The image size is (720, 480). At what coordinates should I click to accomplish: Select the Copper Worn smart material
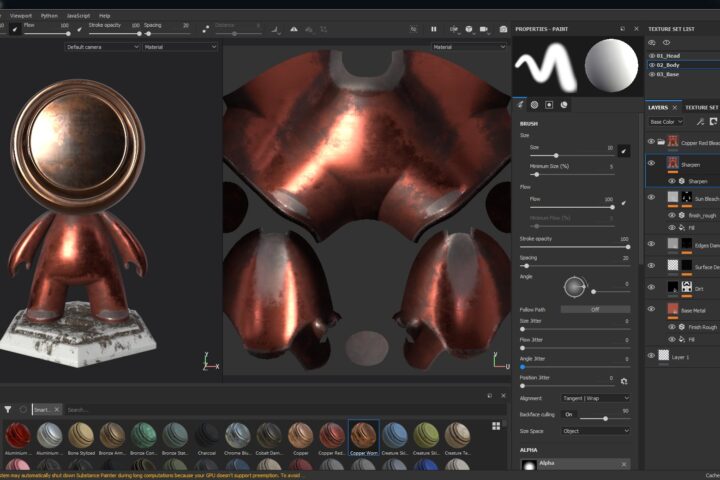click(x=363, y=438)
